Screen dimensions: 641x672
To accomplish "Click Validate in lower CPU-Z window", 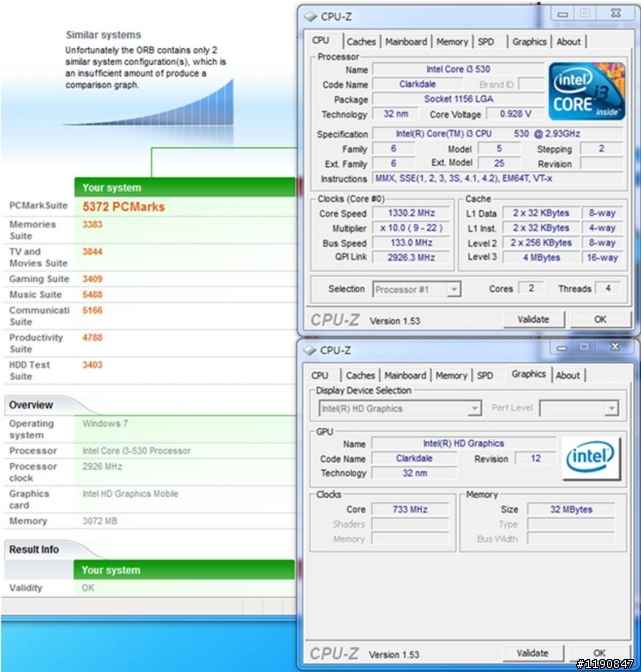I will coord(533,653).
